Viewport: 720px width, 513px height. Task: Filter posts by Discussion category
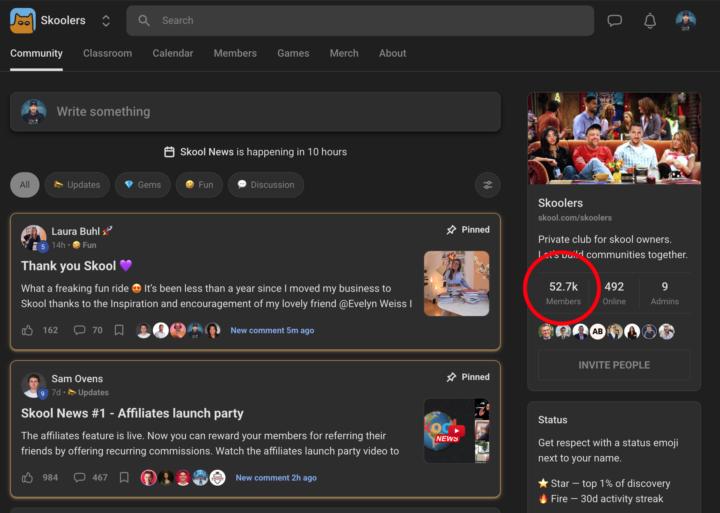(x=266, y=185)
